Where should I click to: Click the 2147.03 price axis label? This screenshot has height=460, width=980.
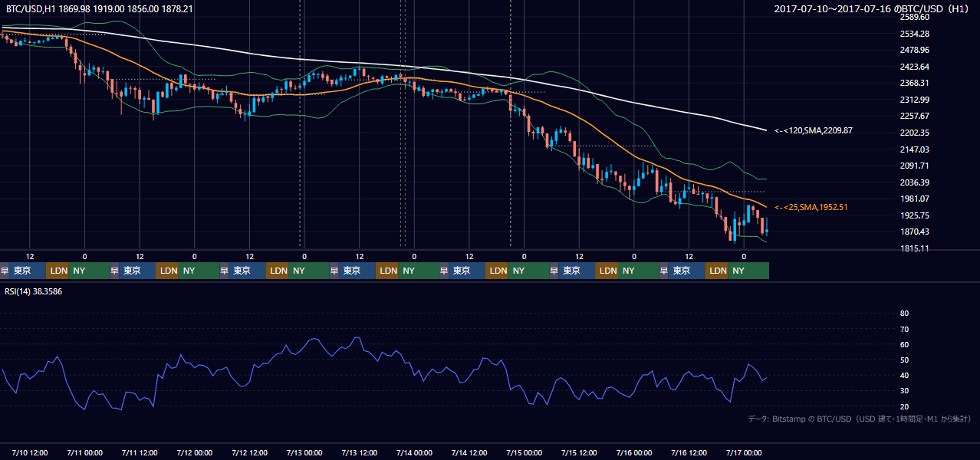pyautogui.click(x=915, y=149)
